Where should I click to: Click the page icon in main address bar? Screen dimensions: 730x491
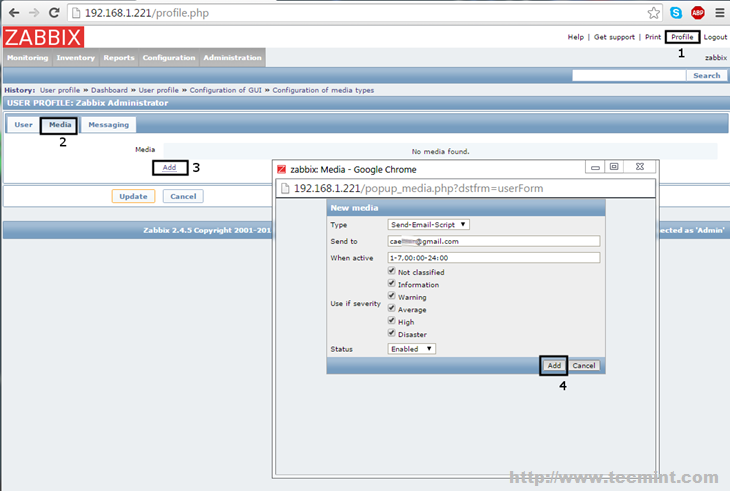[x=76, y=13]
